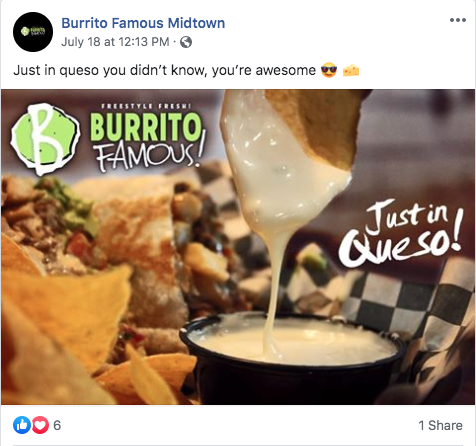Click the red heart Love reaction icon
476x446 pixels.
(x=40, y=425)
